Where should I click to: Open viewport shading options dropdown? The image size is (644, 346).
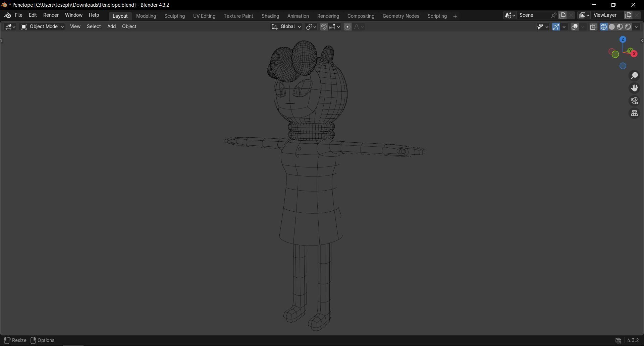[636, 27]
